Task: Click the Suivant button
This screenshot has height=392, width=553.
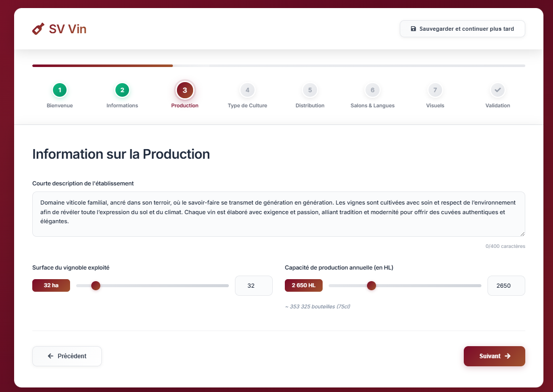Action: tap(494, 356)
